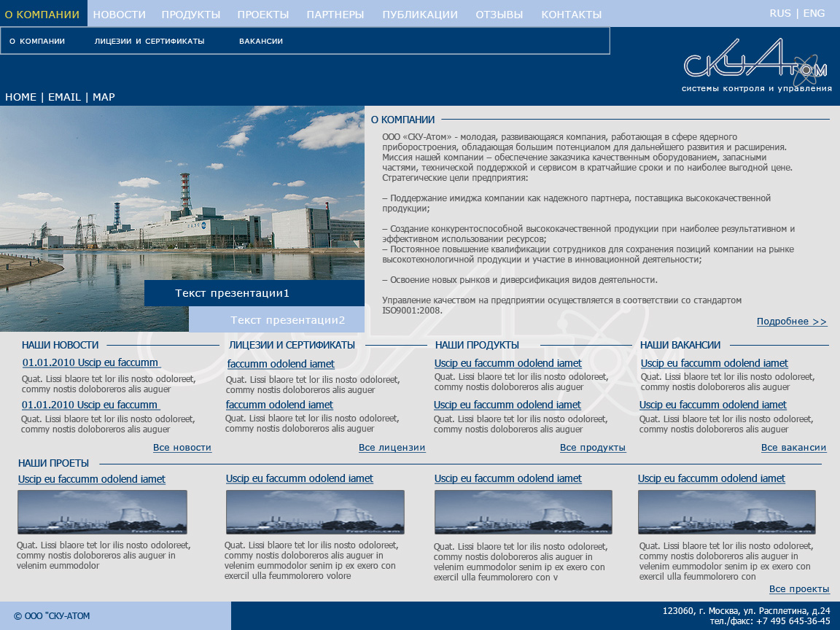The width and height of the screenshot is (840, 630).
Task: Open the ВАКАНСИИ submenu item
Action: 261,41
